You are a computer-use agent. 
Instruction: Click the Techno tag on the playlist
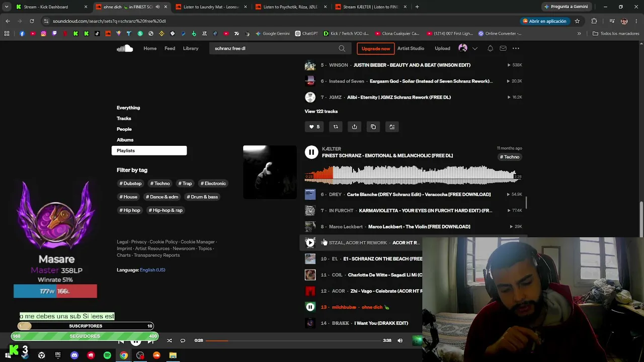pyautogui.click(x=510, y=157)
